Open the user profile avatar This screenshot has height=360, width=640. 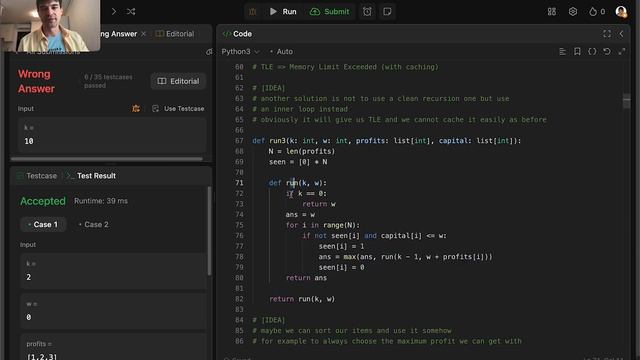click(x=621, y=11)
